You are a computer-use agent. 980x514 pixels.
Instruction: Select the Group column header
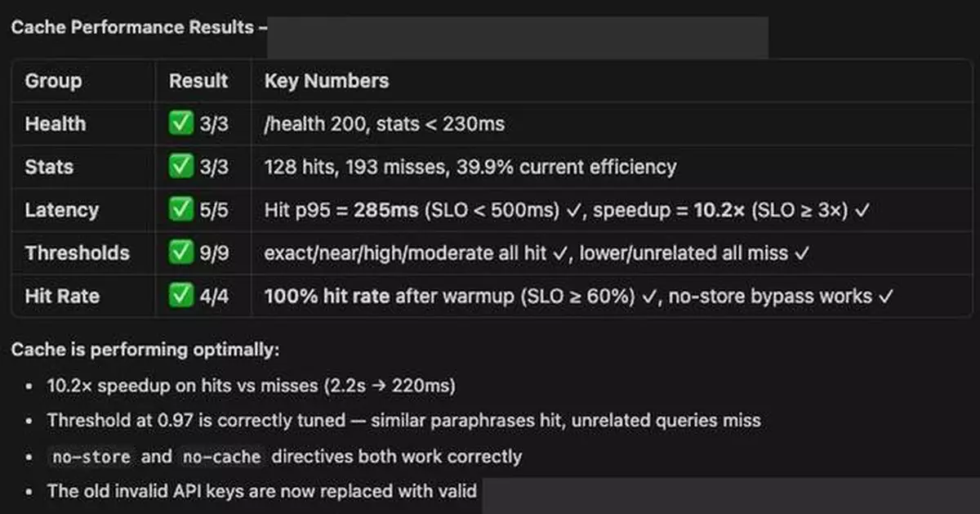pyautogui.click(x=53, y=81)
